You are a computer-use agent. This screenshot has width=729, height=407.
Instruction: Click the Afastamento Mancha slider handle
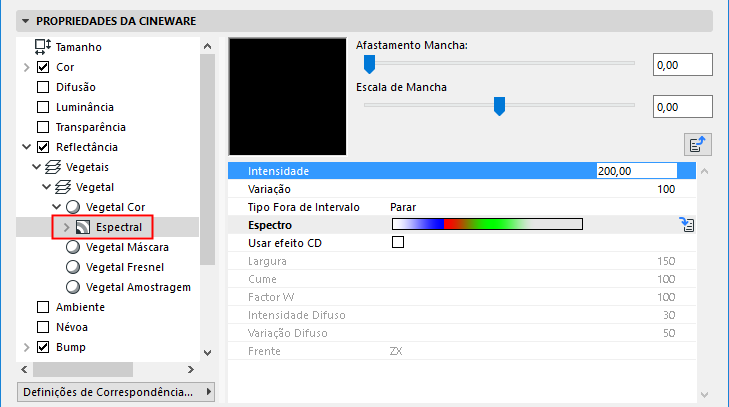pos(369,64)
